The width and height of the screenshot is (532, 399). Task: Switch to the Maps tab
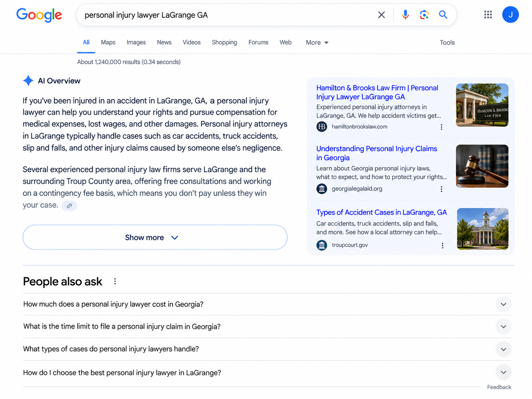[108, 42]
